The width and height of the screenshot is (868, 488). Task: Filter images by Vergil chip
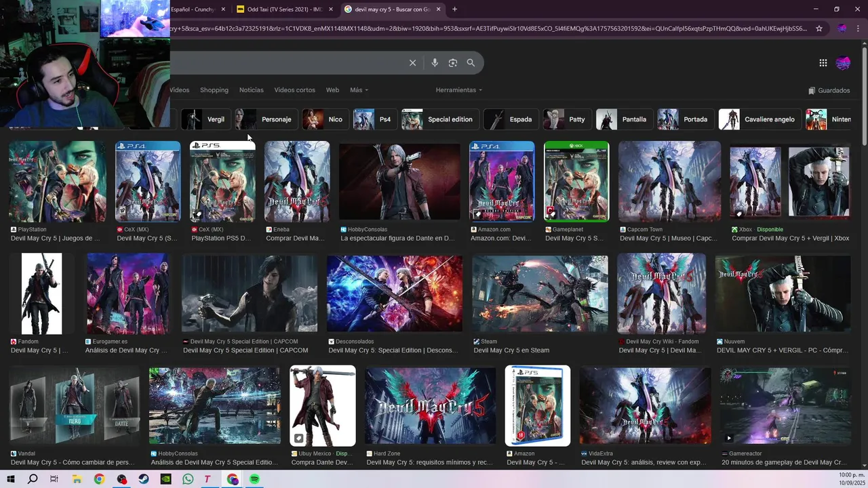205,119
